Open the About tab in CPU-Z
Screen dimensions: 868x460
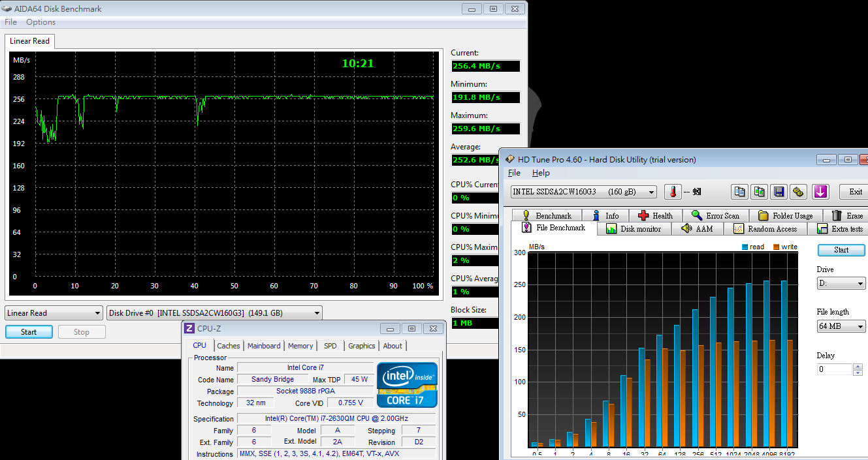coord(393,346)
